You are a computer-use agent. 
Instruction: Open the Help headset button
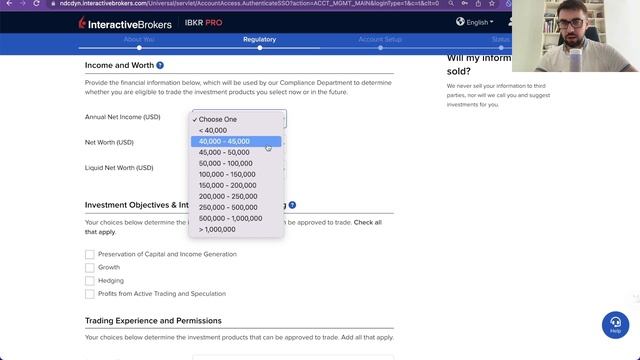tap(615, 325)
